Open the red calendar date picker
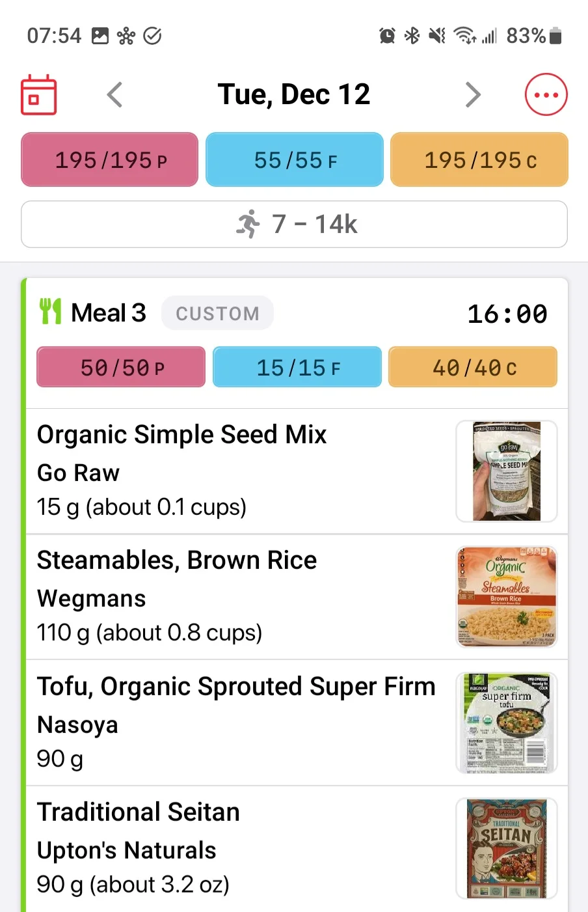 (39, 95)
